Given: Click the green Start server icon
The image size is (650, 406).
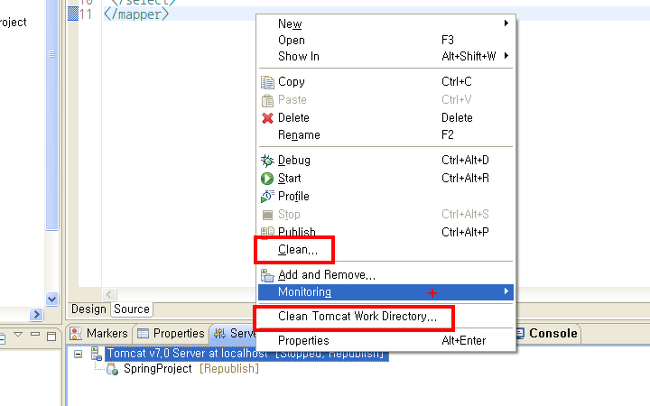Looking at the screenshot, I should [x=267, y=179].
